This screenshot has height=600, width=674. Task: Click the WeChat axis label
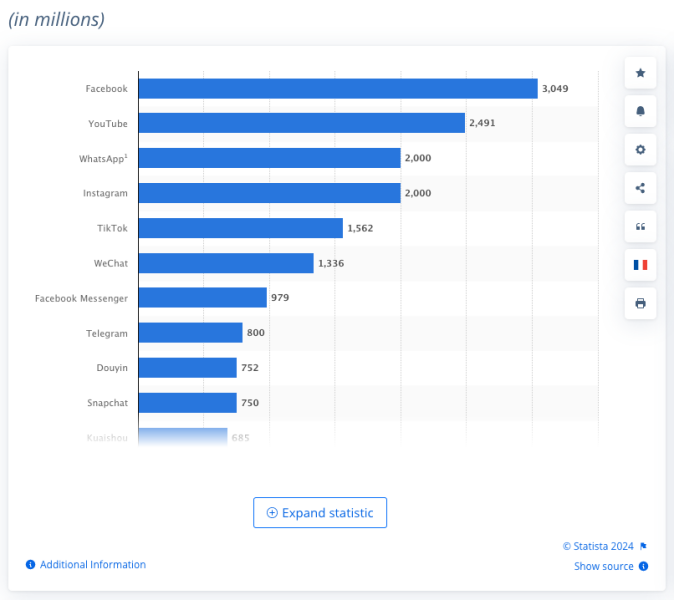pyautogui.click(x=111, y=263)
